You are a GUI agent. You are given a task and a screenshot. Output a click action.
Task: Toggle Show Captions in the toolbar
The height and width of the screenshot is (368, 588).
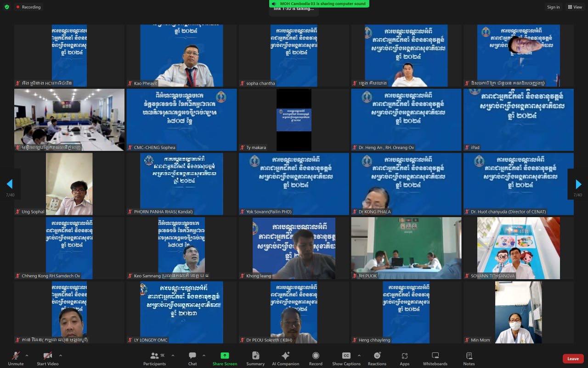(346, 356)
